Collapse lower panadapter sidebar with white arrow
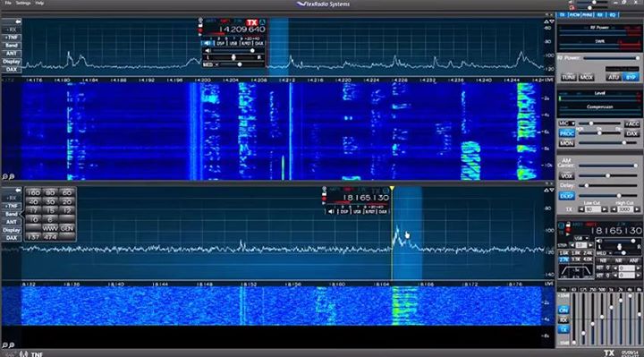Viewport: 644px width, 357px height. [x=18, y=191]
